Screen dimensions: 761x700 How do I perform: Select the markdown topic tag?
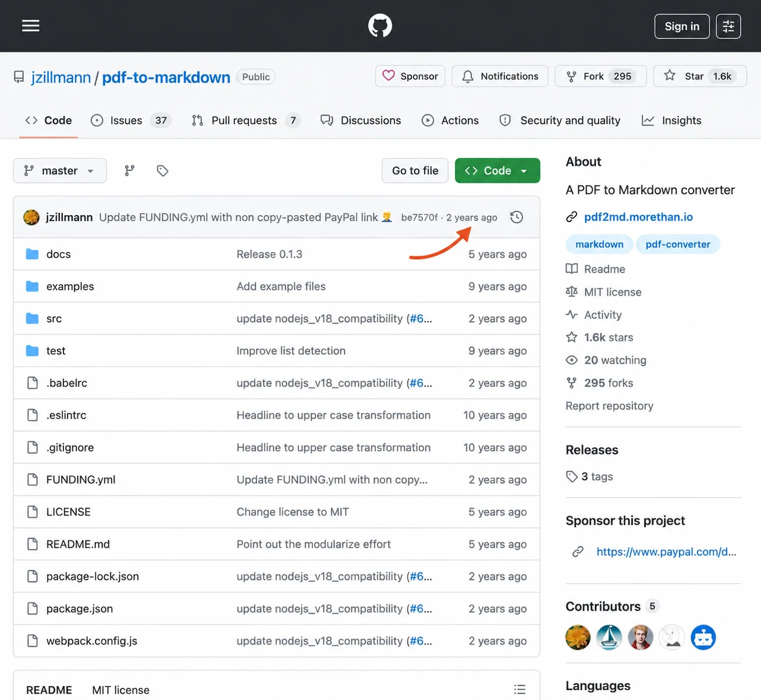point(599,244)
